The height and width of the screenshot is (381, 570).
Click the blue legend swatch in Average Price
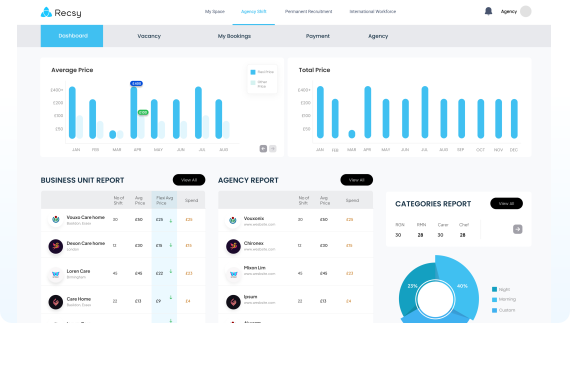point(253,72)
